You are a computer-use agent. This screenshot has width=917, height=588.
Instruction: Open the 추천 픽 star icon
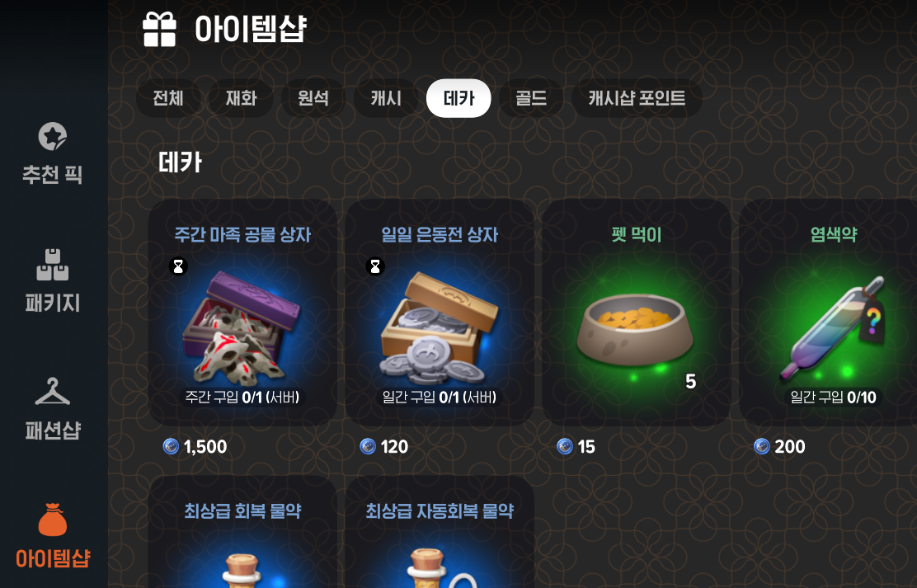pyautogui.click(x=53, y=136)
